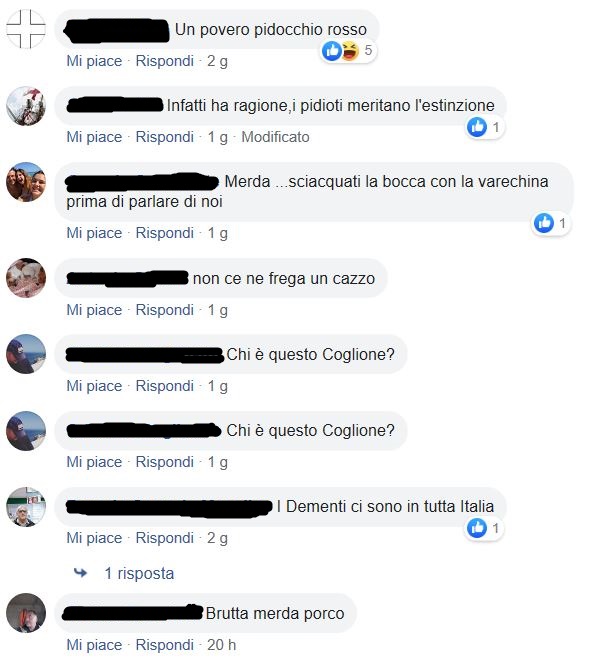Click the thumbs-up icon on 'meritano l'estinzione' comment

click(477, 127)
